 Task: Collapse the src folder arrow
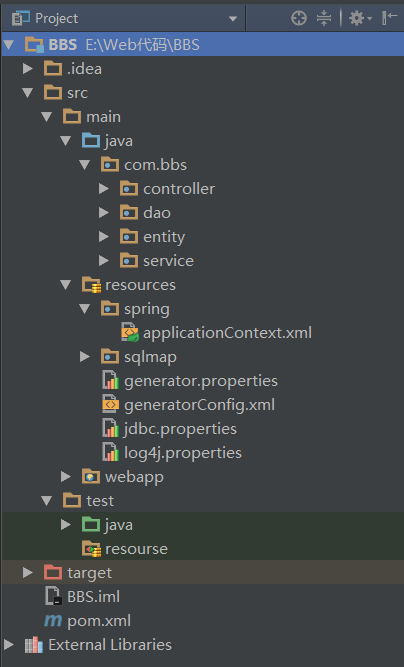pyautogui.click(x=28, y=93)
